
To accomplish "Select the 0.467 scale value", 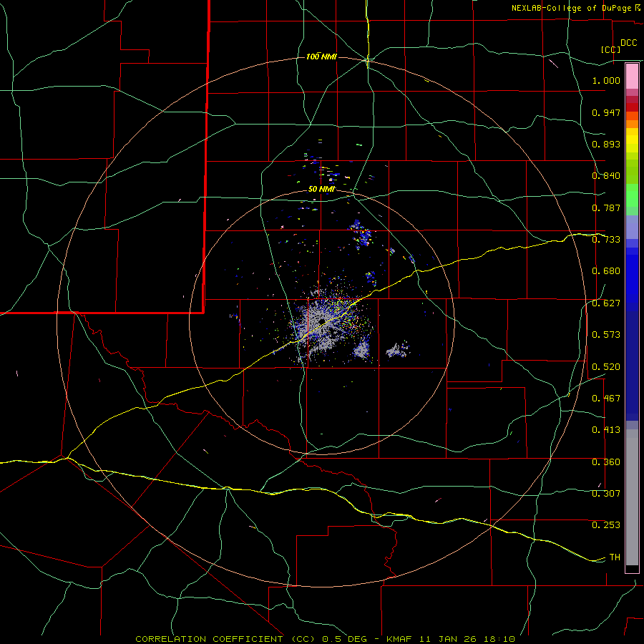I will [x=606, y=399].
